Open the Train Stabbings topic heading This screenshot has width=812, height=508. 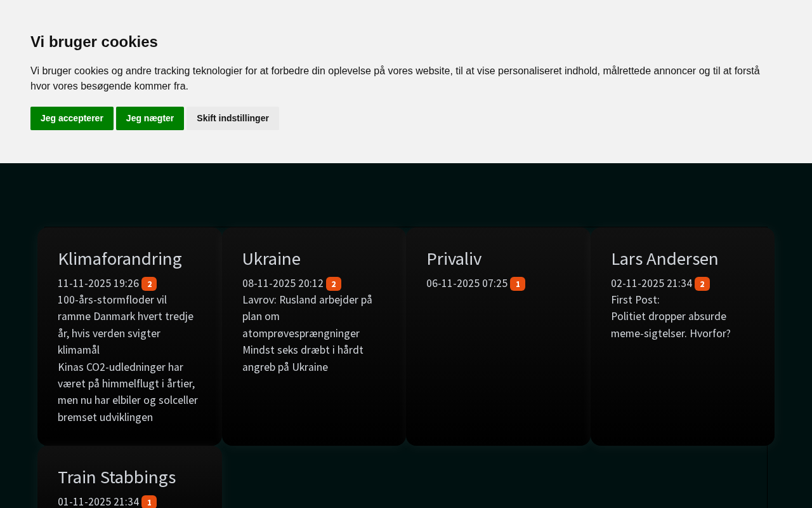click(117, 477)
